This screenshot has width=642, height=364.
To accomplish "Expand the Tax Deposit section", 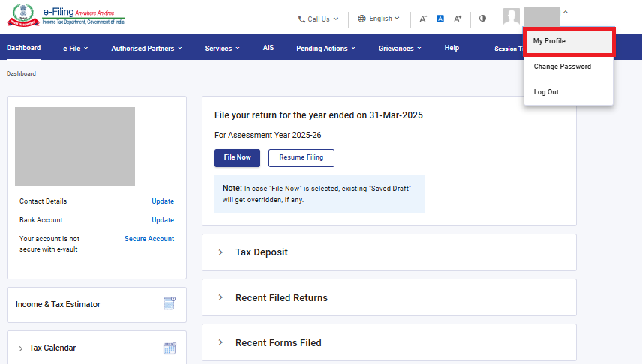I will click(262, 252).
